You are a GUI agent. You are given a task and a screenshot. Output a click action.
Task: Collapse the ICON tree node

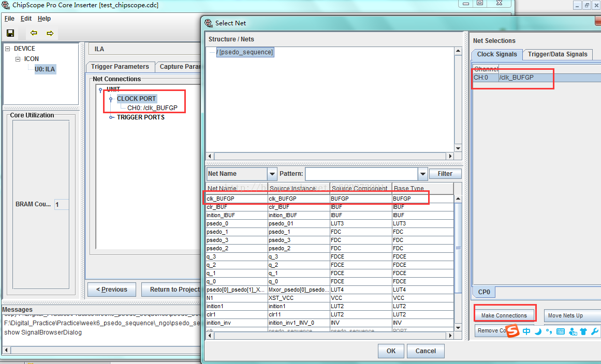coord(18,59)
